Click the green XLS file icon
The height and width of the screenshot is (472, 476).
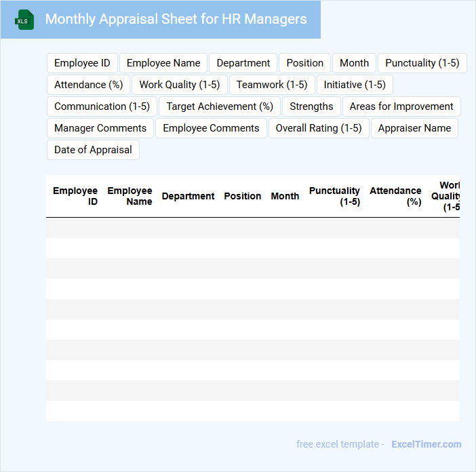tap(25, 20)
